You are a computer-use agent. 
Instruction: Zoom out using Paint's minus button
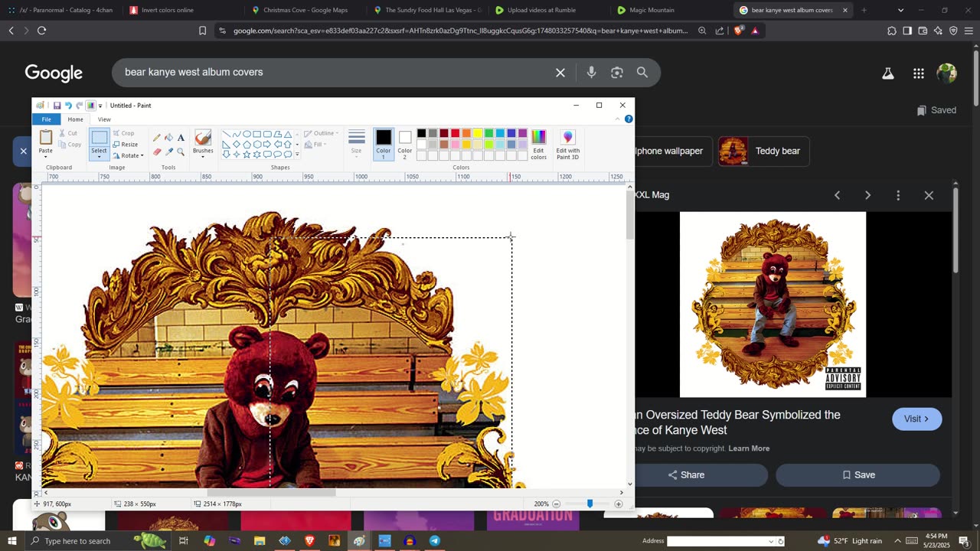[557, 504]
